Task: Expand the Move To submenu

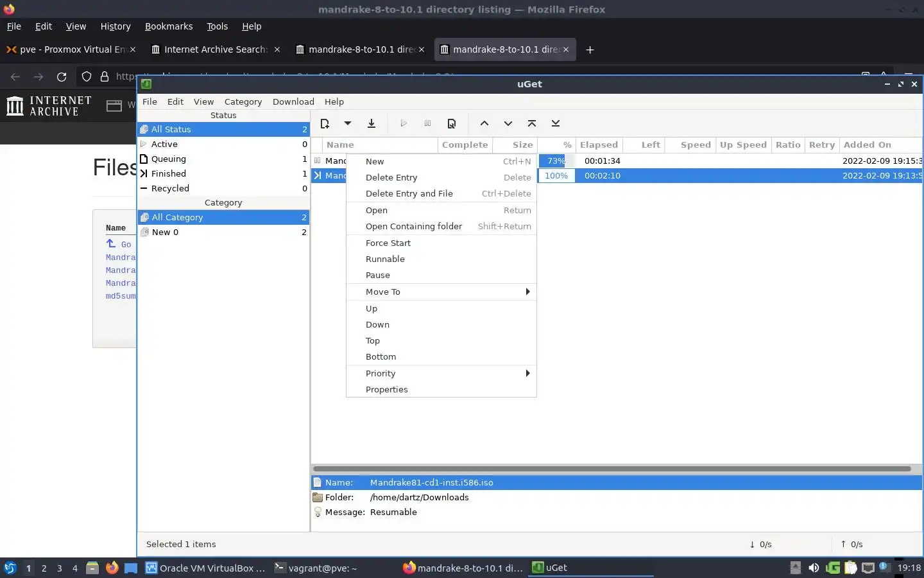Action: pos(441,292)
